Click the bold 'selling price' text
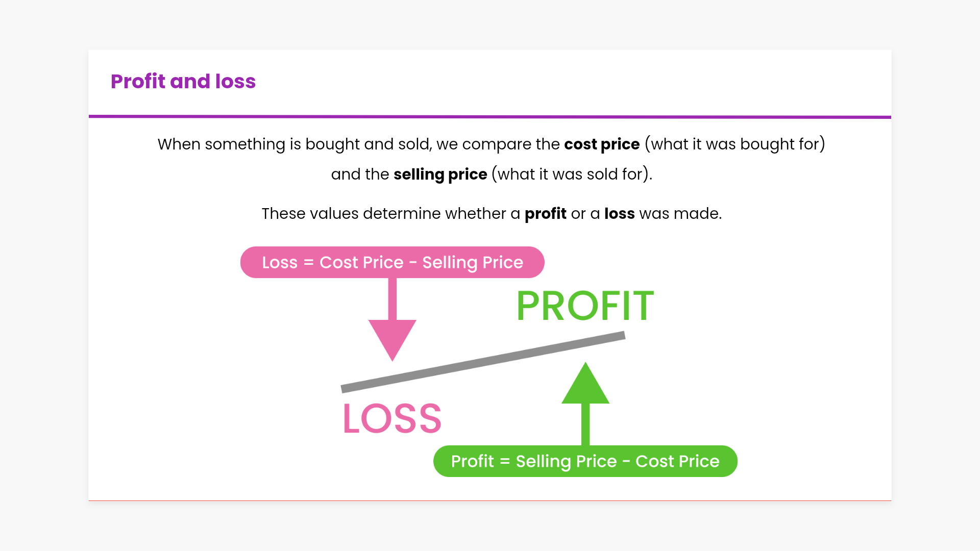The image size is (980, 551). click(x=440, y=174)
